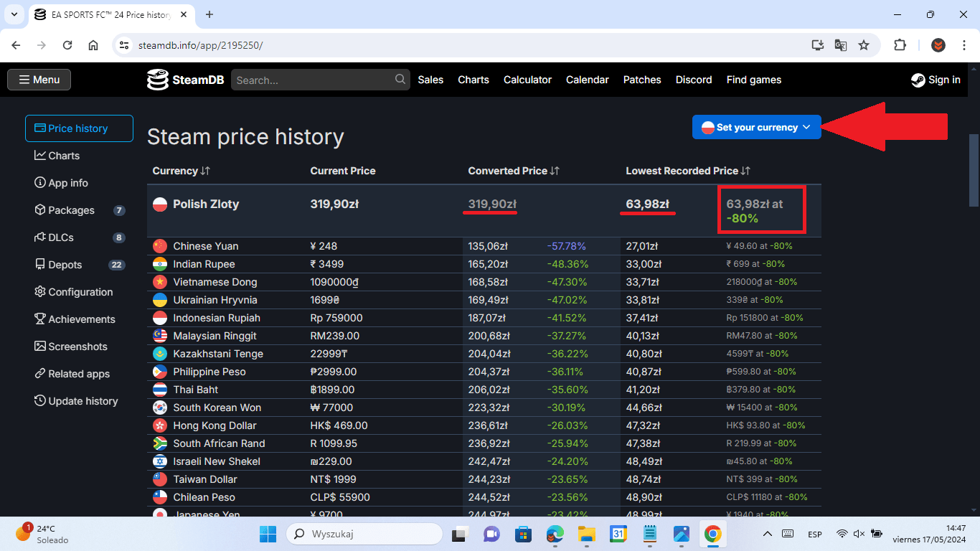Click the South Korean Won flag icon

tap(160, 408)
